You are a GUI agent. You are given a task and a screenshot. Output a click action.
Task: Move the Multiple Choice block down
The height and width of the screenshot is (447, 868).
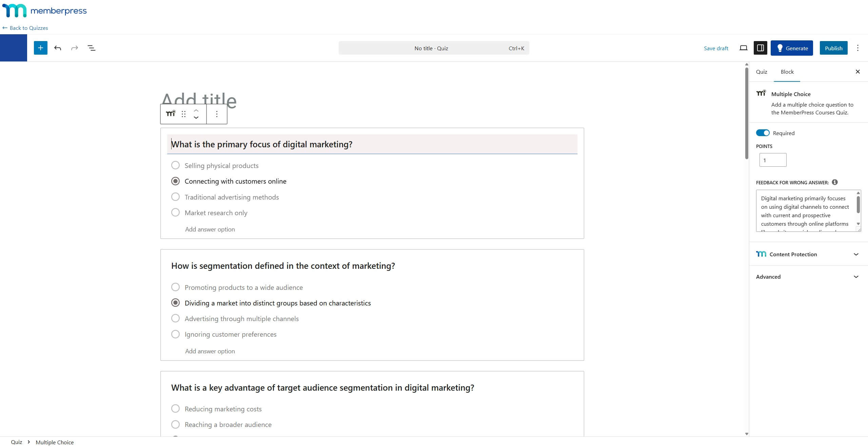196,118
